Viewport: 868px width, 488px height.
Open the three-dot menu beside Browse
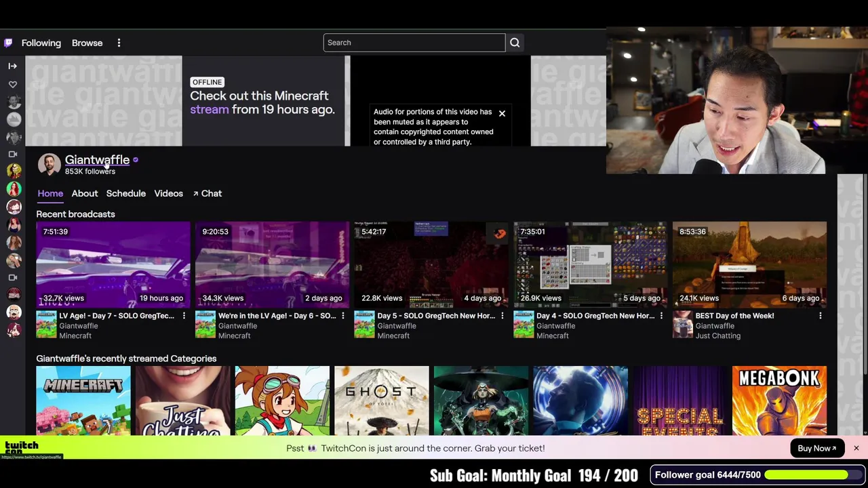tap(119, 43)
